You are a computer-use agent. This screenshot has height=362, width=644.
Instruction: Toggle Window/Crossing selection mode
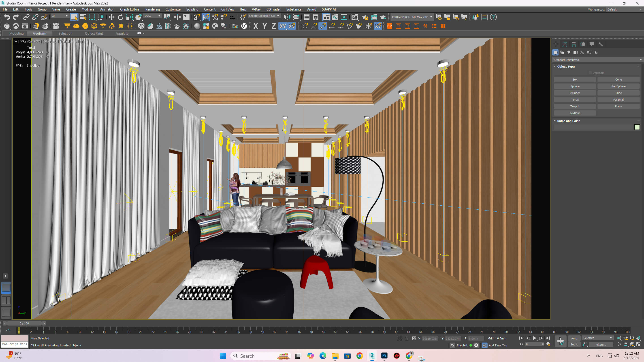pos(101,17)
